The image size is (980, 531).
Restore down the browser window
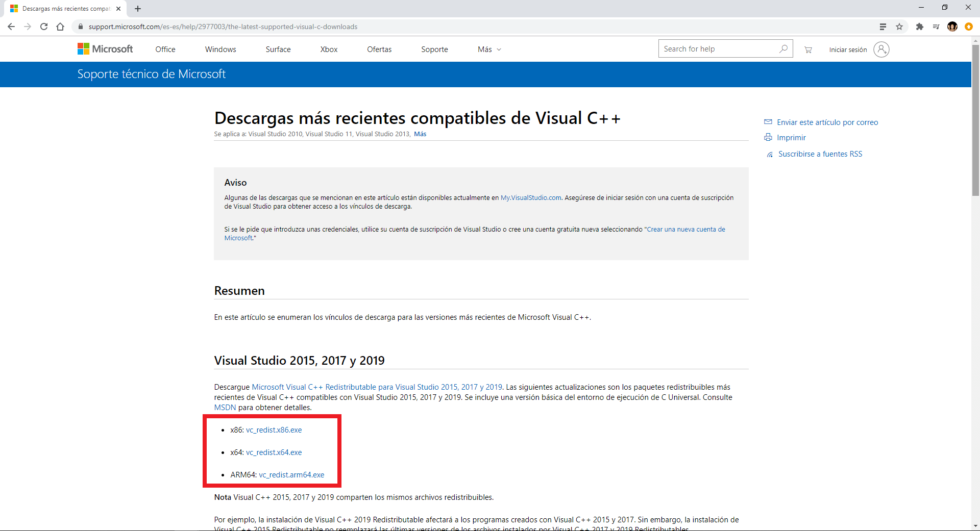(945, 8)
